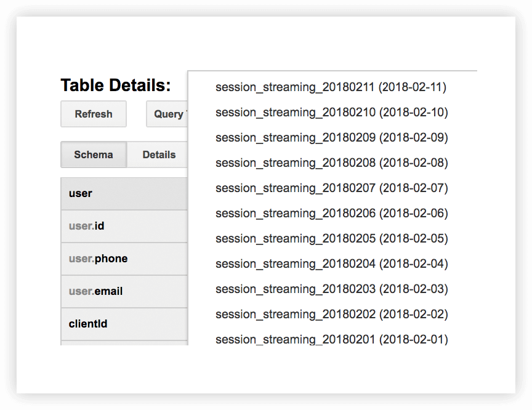
Task: Click the Query button
Action: [x=167, y=114]
